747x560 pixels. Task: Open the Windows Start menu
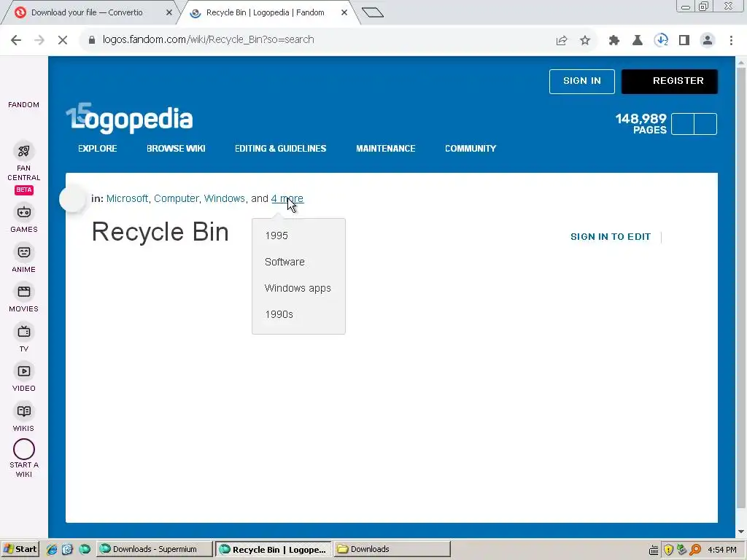(x=20, y=550)
